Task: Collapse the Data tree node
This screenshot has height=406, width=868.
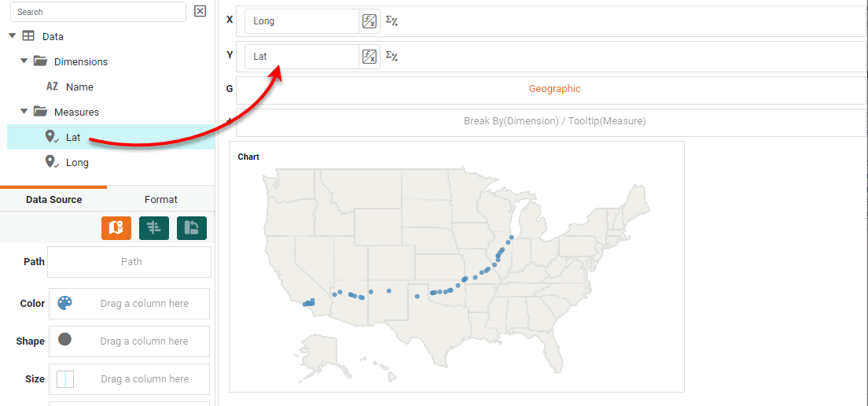Action: (x=12, y=35)
